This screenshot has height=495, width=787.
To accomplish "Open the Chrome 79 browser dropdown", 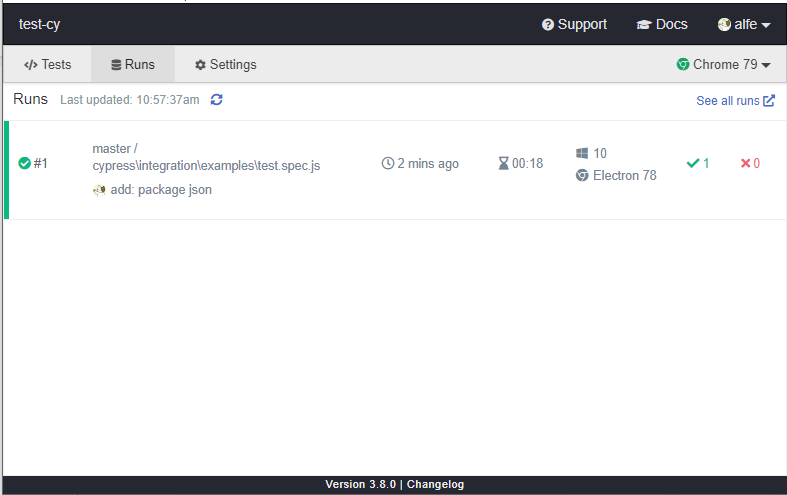I will [723, 64].
